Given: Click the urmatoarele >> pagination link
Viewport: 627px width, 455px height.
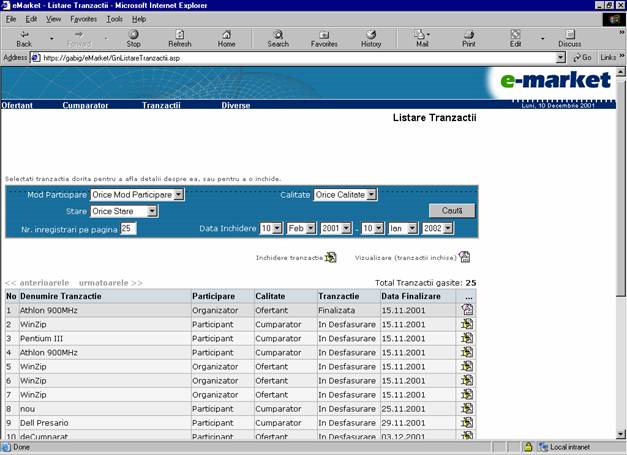Looking at the screenshot, I should [x=111, y=283].
